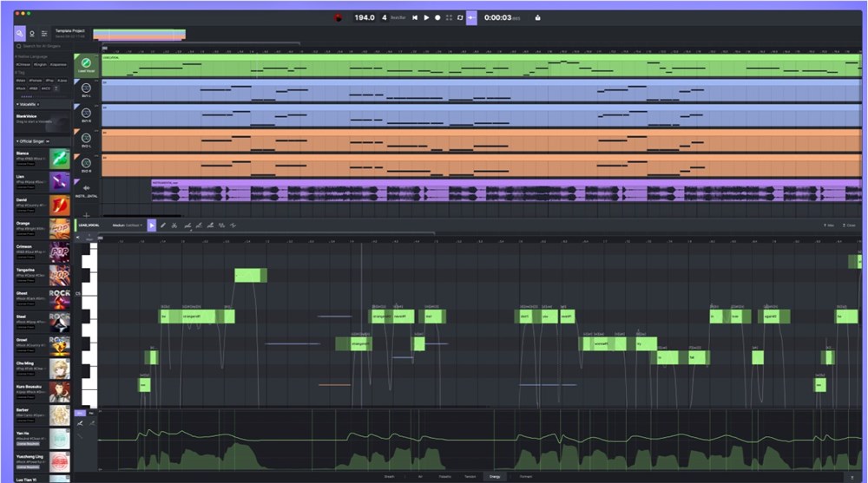Image resolution: width=868 pixels, height=483 pixels.
Task: Click the BV2-R track singer icon
Action: pos(86,163)
